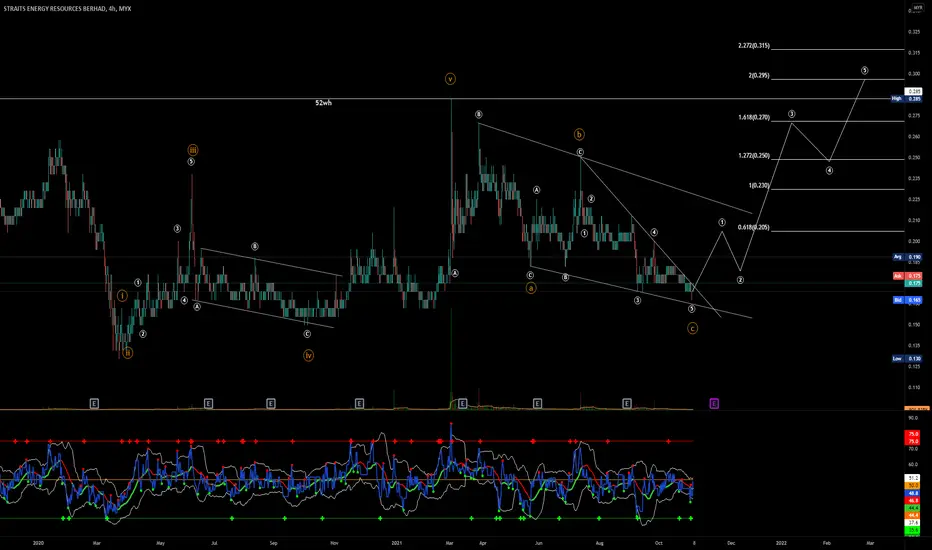Click the 1.272(0.250) Fibonacci level label
Image resolution: width=932 pixels, height=550 pixels.
coord(754,156)
